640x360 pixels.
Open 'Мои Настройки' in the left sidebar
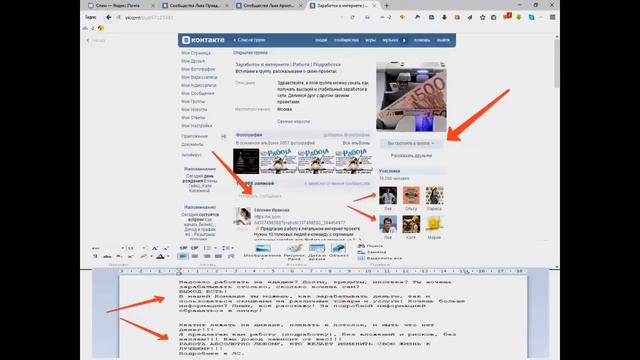tap(197, 126)
